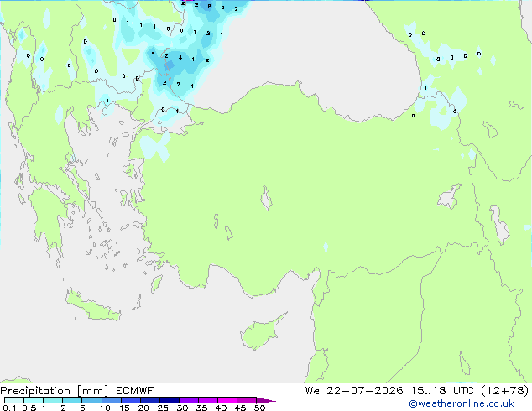The height and width of the screenshot is (411, 532).
Task: Click the island of Crete on map
Action: [91, 306]
